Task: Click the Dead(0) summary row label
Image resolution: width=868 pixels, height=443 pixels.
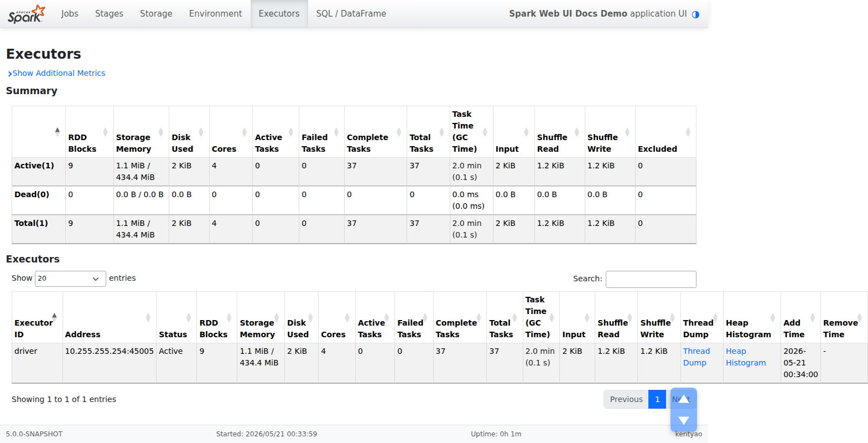Action: (32, 194)
